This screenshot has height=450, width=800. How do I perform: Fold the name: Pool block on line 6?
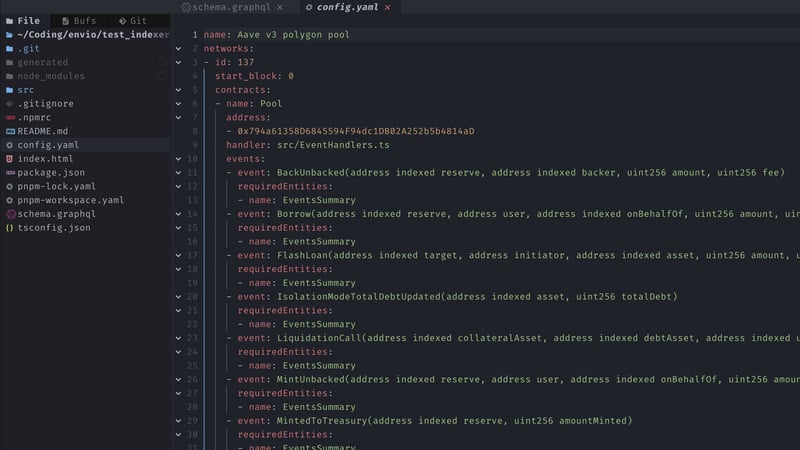(179, 104)
